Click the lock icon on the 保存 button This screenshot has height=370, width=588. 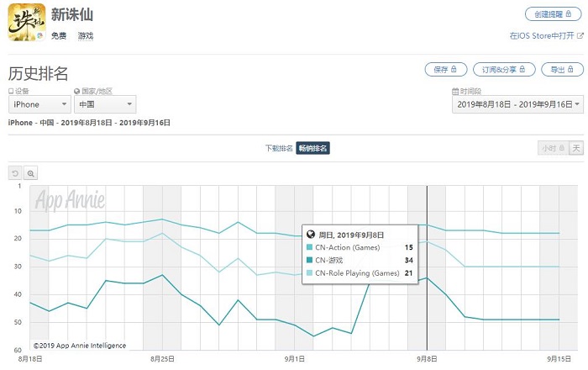pos(454,69)
